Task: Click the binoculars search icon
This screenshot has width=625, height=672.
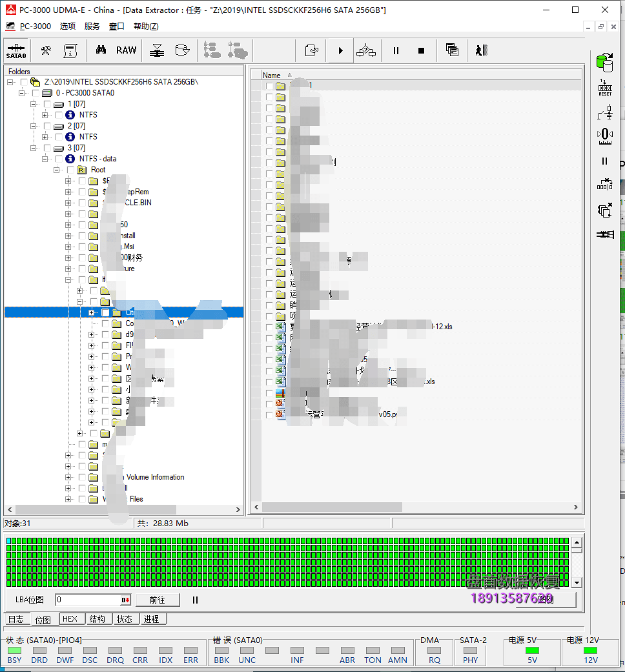Action: point(101,50)
